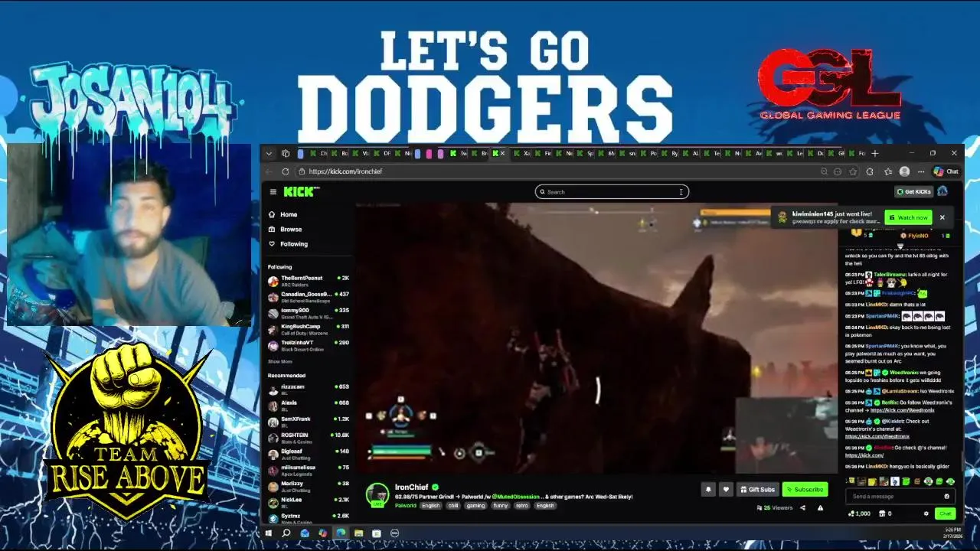Dismiss the kiwiminion145 live notification

(x=942, y=217)
